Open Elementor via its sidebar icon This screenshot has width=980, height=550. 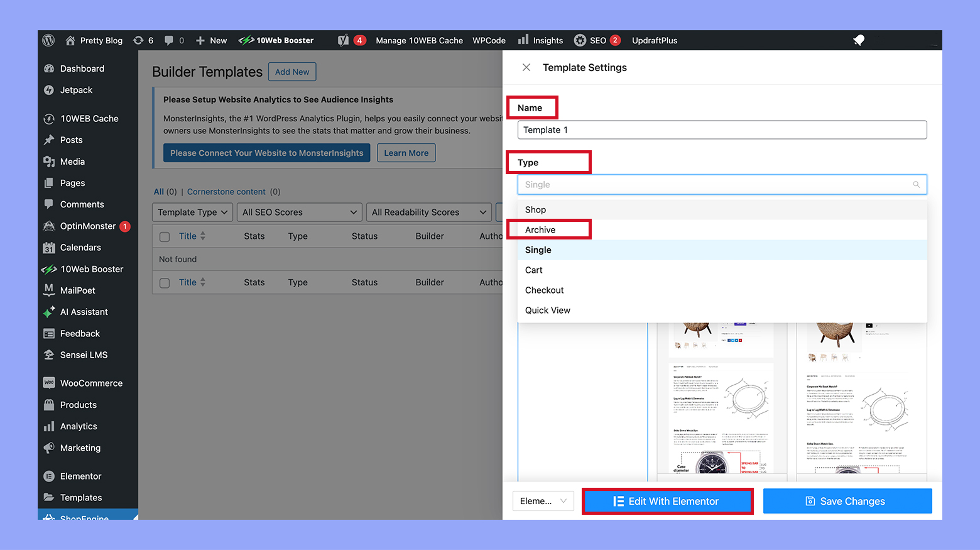[x=49, y=476]
